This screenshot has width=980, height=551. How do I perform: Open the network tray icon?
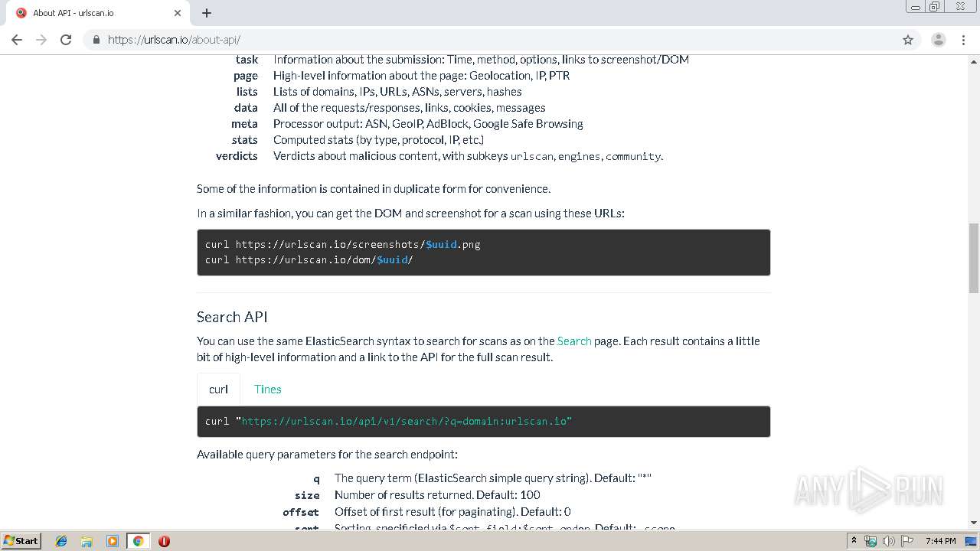871,541
